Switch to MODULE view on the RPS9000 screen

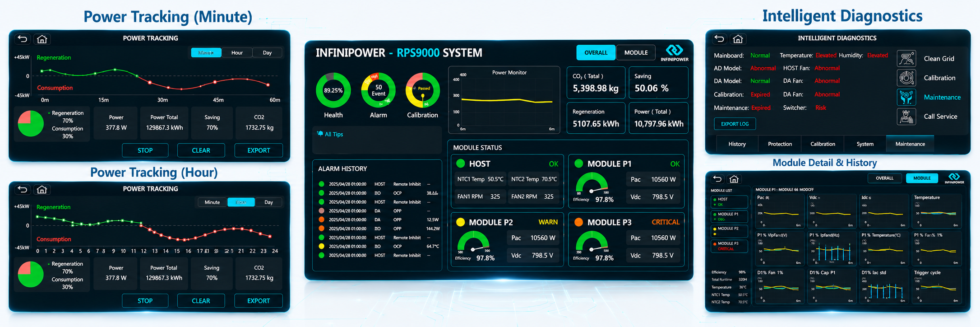click(x=636, y=53)
